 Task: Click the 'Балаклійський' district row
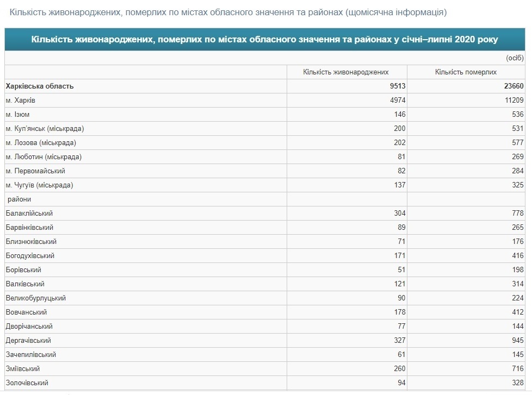265,214
